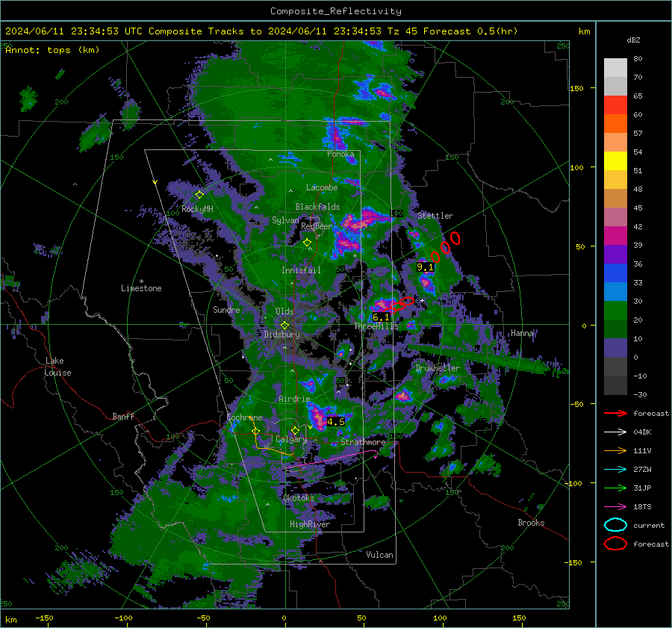The image size is (672, 628).
Task: Click the 4.6 storm top label
Action: point(335,422)
